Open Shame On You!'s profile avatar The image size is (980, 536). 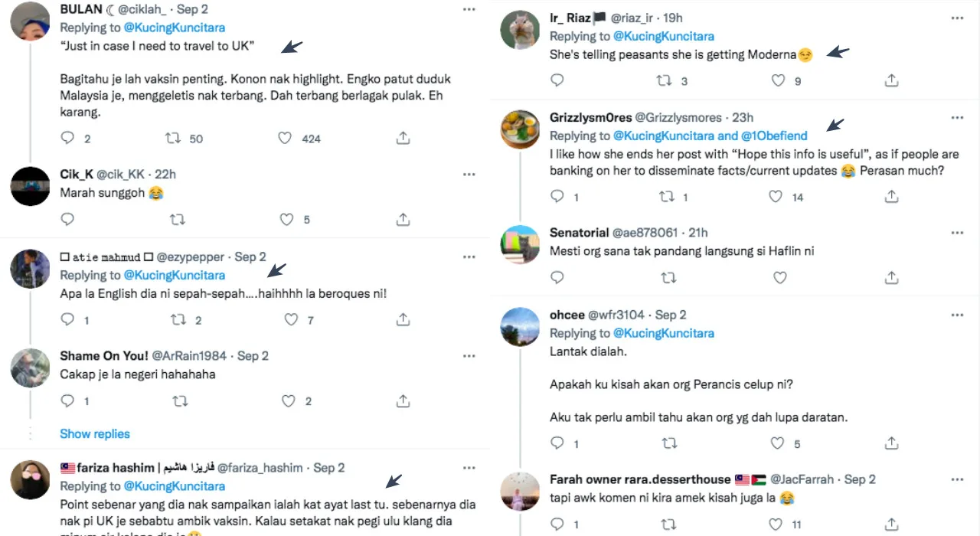tap(31, 368)
